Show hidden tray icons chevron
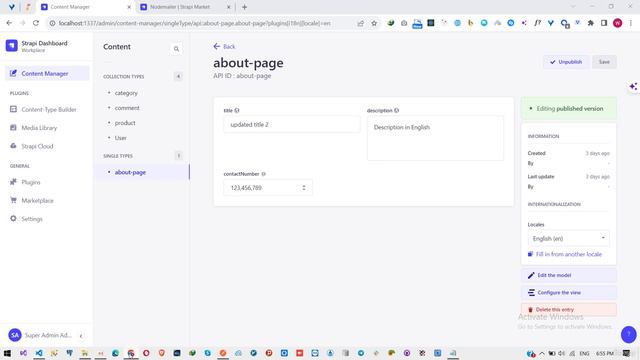The height and width of the screenshot is (360, 640). (542, 353)
